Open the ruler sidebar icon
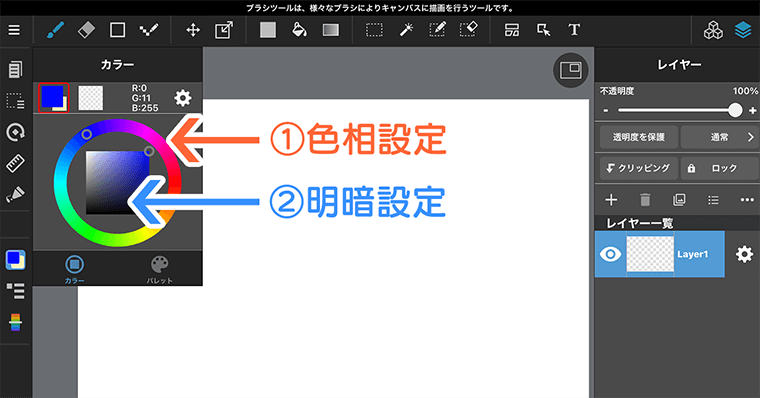Viewport: 760px width, 398px height. (x=15, y=163)
